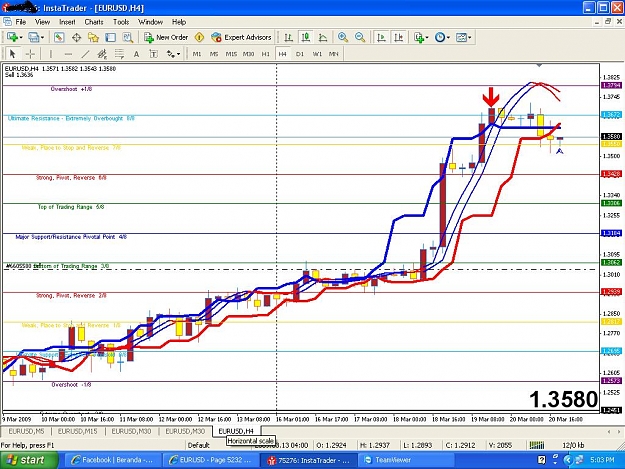Screen dimensions: 625x469
Task: Toggle Chart Shift icon
Action: (x=398, y=37)
